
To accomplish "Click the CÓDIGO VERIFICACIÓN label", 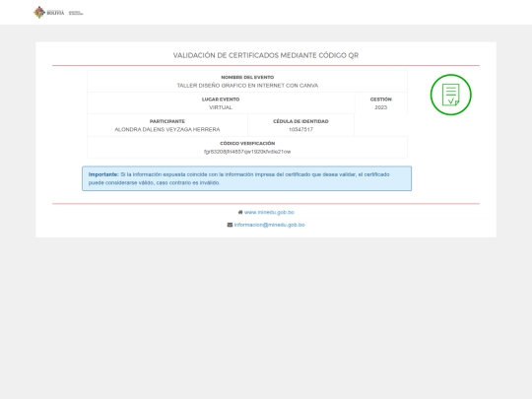I will (x=247, y=144).
